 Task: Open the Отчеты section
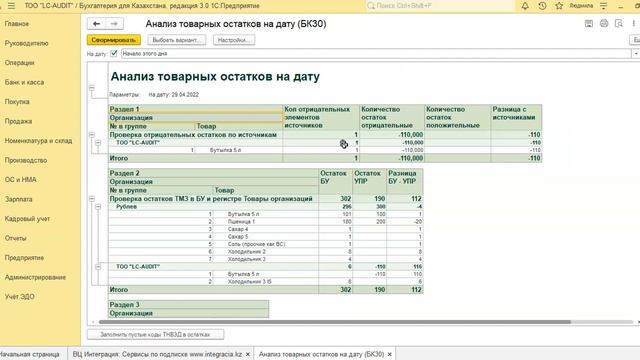[16, 238]
